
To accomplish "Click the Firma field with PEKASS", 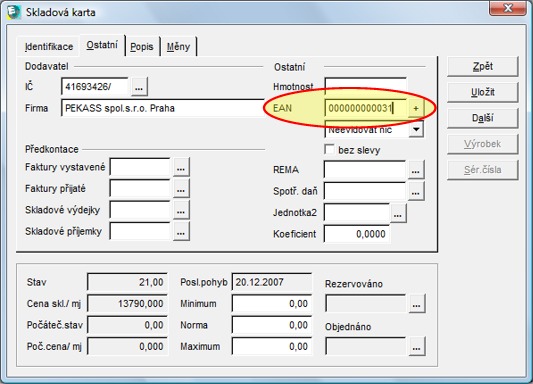I will click(x=163, y=108).
